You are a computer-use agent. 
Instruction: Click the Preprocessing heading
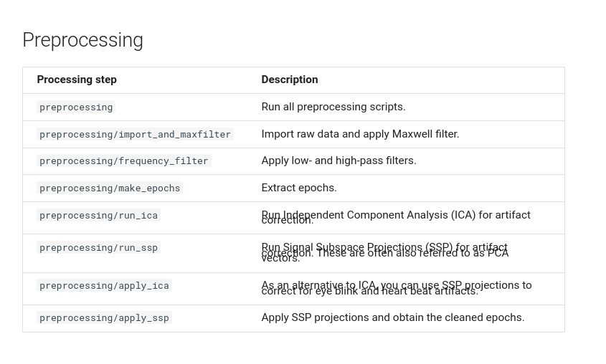pyautogui.click(x=82, y=41)
